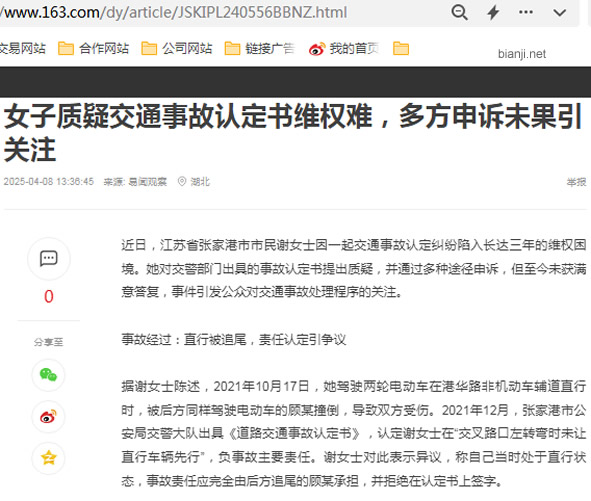This screenshot has width=591, height=501.
Task: Open the three-dot more options menu
Action: click(526, 12)
